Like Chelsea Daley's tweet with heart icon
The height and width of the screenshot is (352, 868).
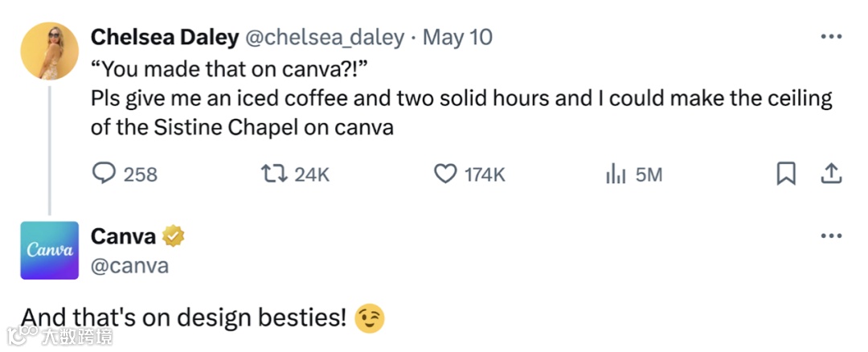point(445,174)
